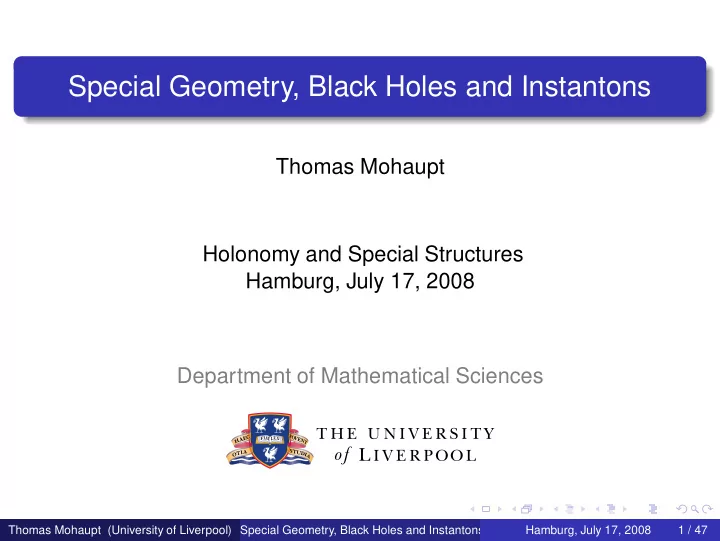
Task: Click footer date 'Hamburg, July 17, 2008'
Action: [x=588, y=530]
